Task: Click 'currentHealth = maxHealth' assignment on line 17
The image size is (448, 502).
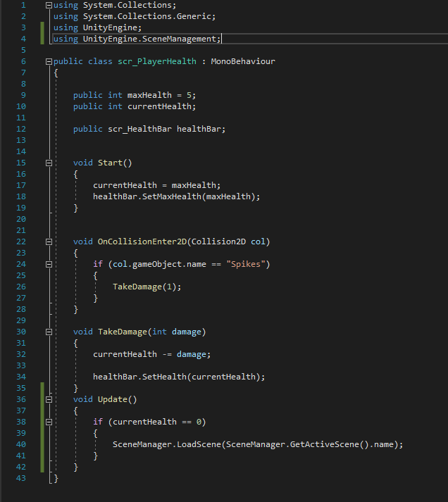Action: [154, 185]
